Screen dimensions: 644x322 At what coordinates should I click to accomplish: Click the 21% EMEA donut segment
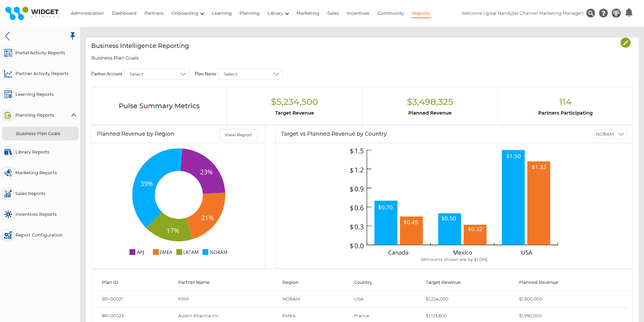tap(208, 217)
